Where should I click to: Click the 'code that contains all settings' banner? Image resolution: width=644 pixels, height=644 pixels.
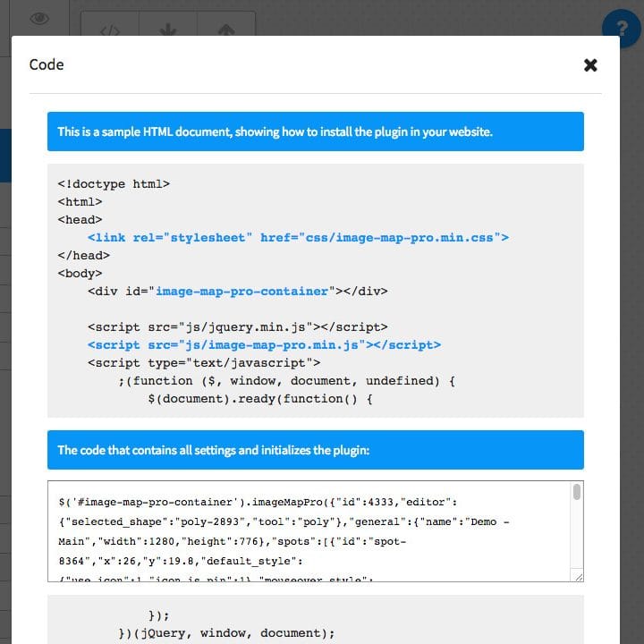click(315, 450)
